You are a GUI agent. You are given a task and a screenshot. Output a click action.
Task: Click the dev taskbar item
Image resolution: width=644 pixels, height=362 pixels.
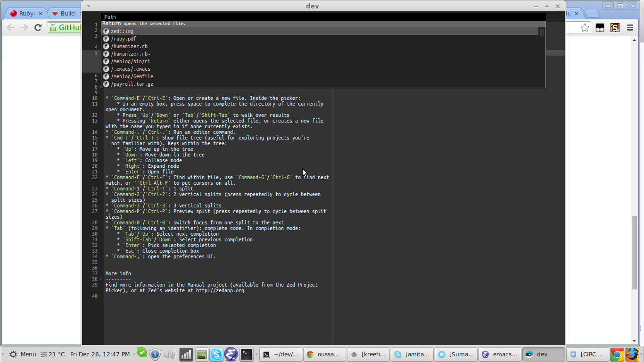point(543,354)
